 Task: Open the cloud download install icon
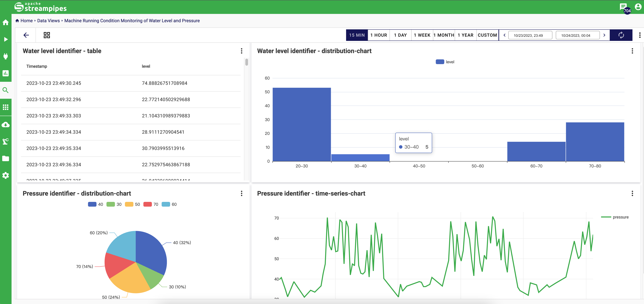tap(6, 125)
